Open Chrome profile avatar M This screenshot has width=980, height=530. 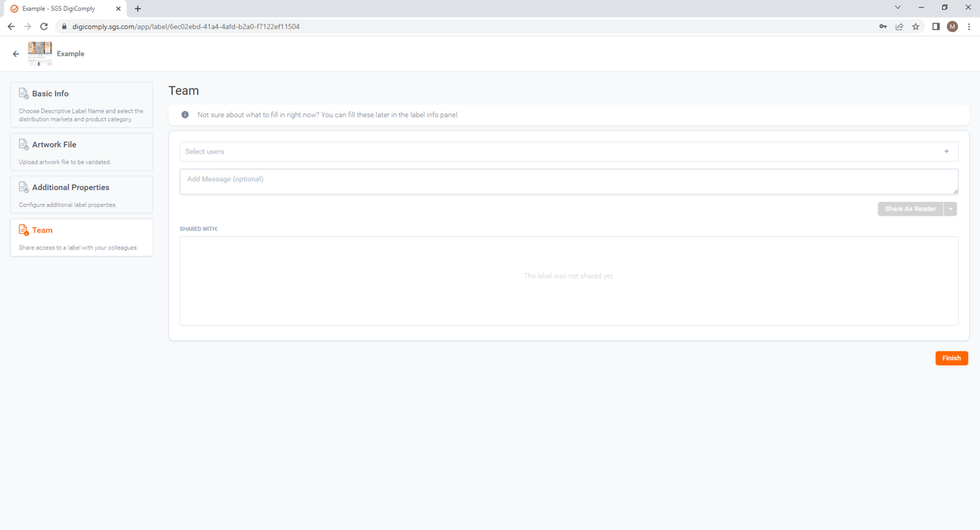[952, 26]
